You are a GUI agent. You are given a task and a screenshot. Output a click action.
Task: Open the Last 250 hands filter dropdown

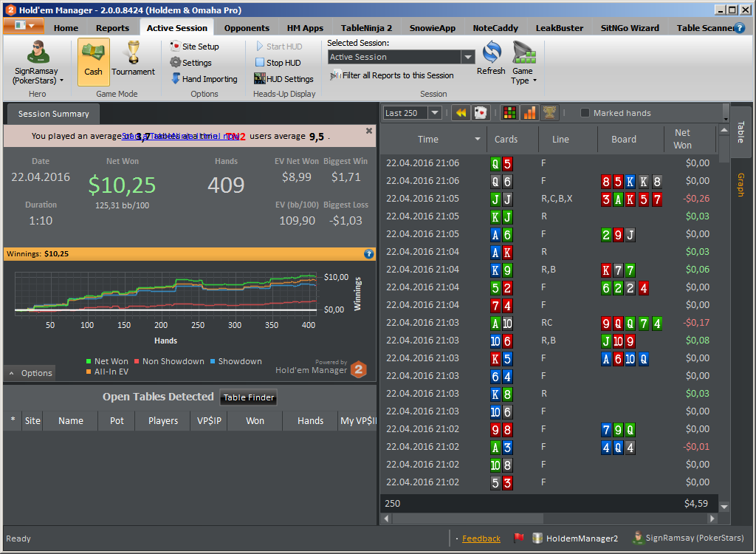434,113
